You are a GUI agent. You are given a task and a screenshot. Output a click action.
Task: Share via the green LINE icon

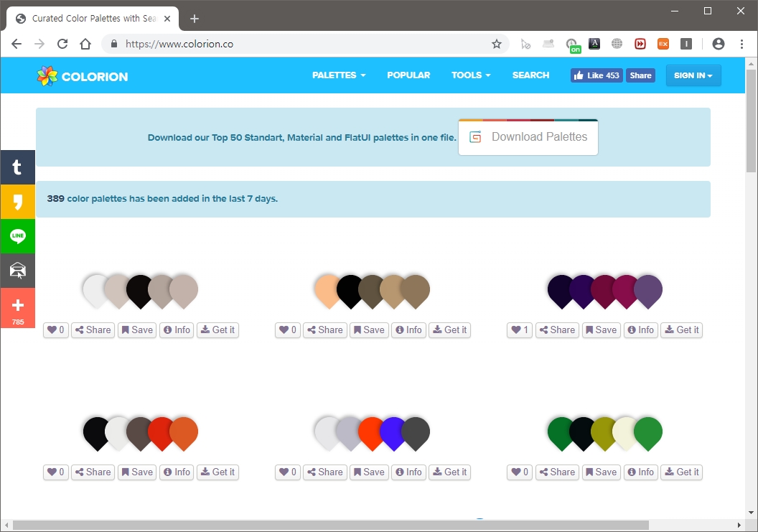pos(17,236)
